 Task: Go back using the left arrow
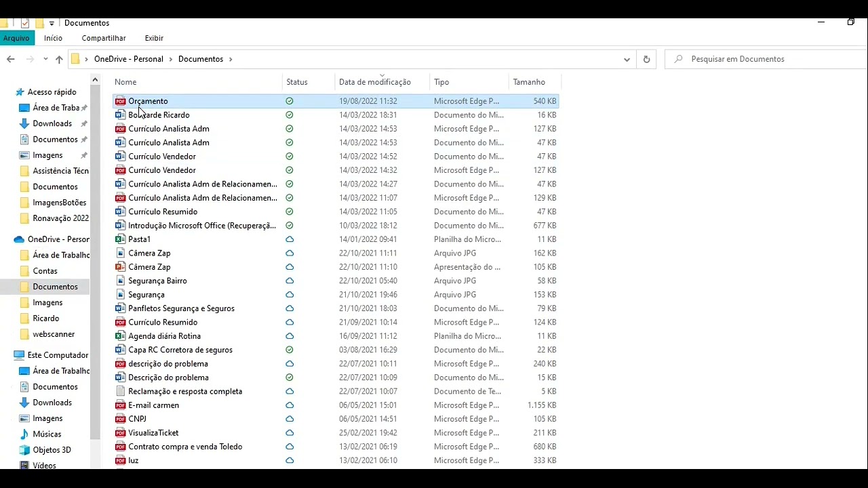coord(11,59)
